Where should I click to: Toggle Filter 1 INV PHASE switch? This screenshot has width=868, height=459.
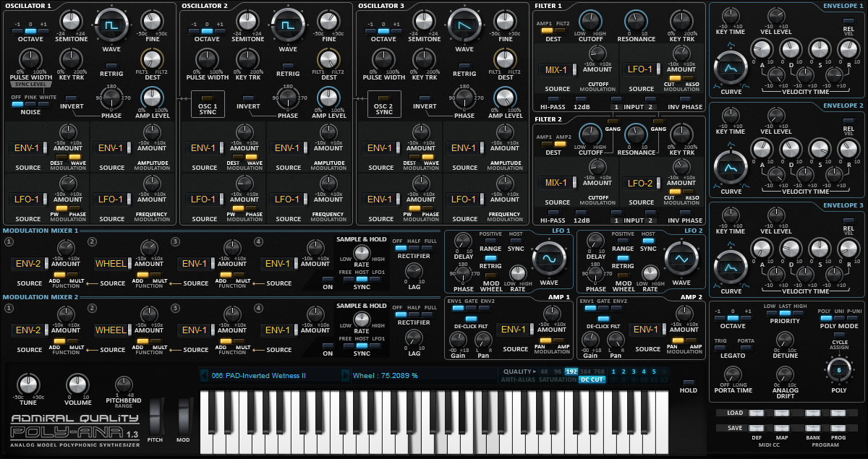pyautogui.click(x=686, y=98)
